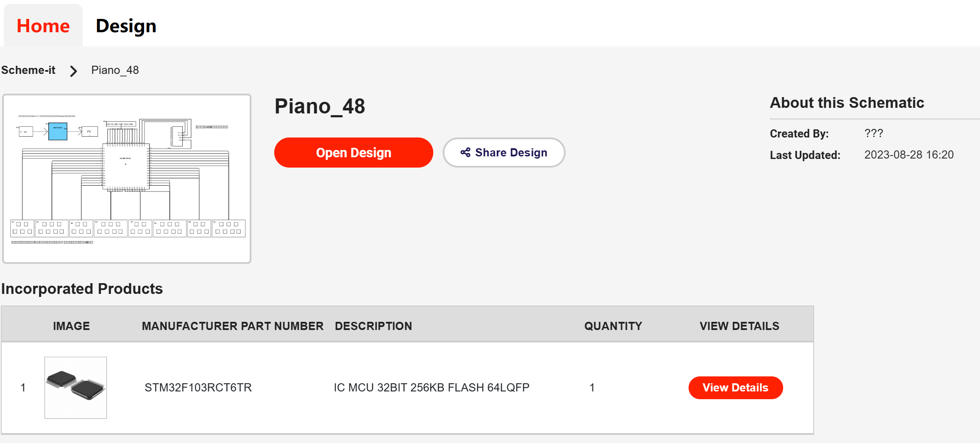Click the Last Updated date value
This screenshot has height=443, width=980.
pos(909,155)
